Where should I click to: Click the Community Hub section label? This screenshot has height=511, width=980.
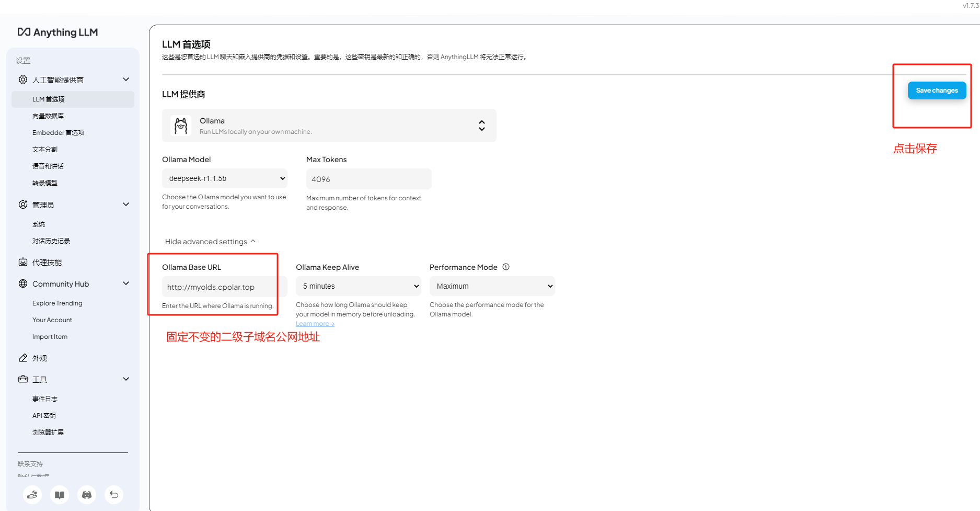click(x=61, y=284)
